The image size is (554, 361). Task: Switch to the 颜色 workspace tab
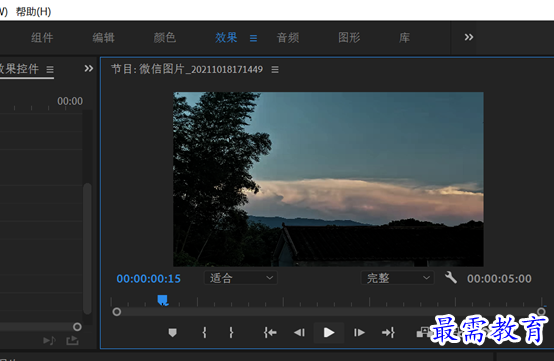165,37
